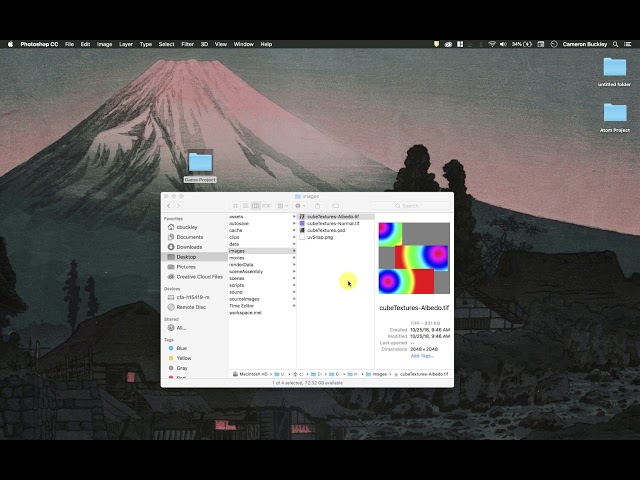Open the Layer menu
This screenshot has height=480, width=640.
[126, 44]
